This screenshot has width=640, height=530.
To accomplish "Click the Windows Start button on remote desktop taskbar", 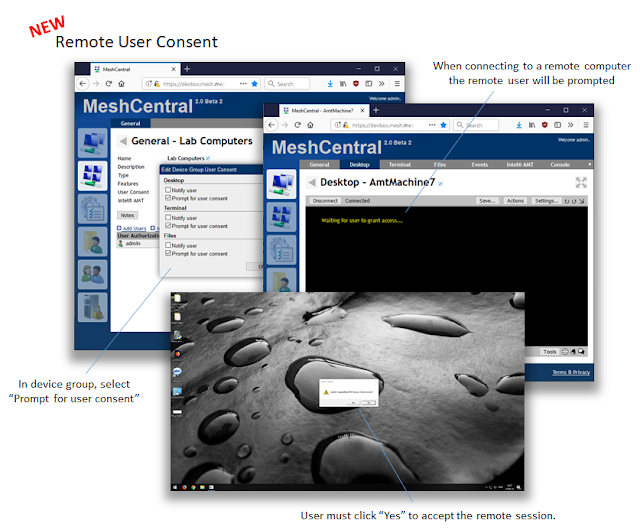I will 176,487.
